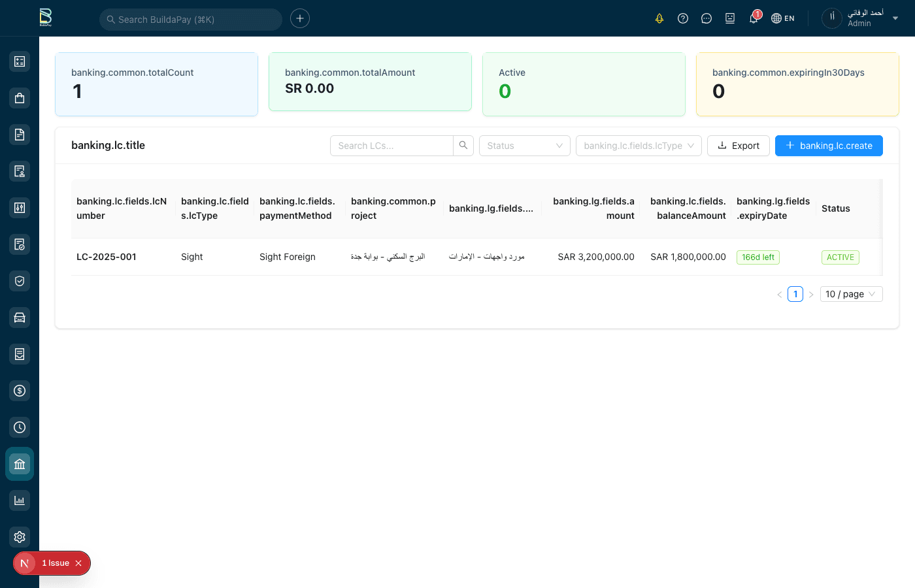
Task: Open the banking.lc.fields.lcType filter dropdown
Action: pyautogui.click(x=639, y=146)
